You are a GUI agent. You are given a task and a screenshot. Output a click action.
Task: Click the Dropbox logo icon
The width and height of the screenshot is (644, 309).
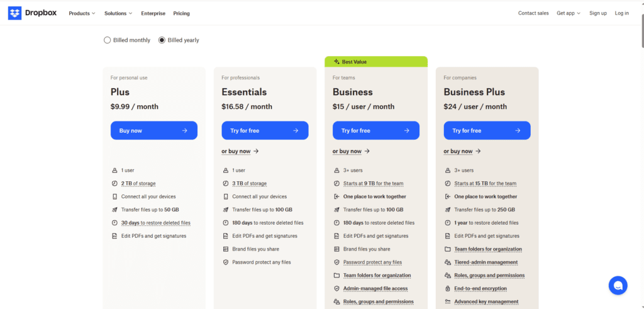14,13
